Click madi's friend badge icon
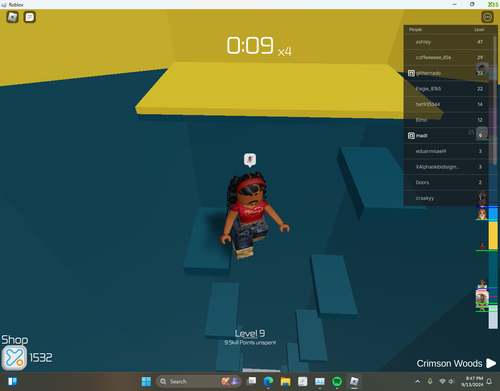This screenshot has height=391, width=500. (411, 136)
